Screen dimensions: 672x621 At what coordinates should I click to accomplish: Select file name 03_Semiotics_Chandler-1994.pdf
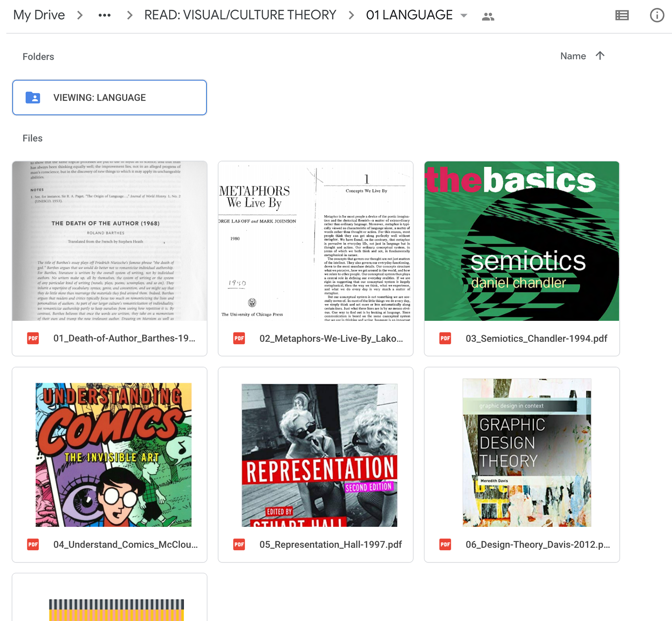[536, 338]
